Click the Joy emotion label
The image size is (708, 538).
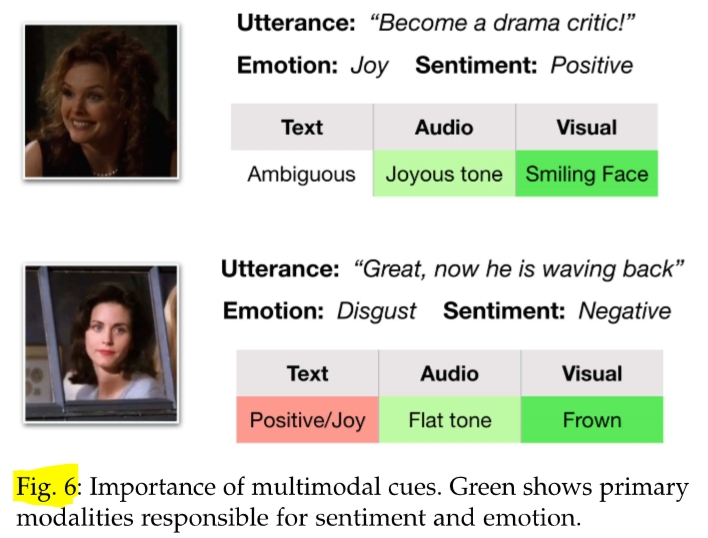(x=369, y=66)
